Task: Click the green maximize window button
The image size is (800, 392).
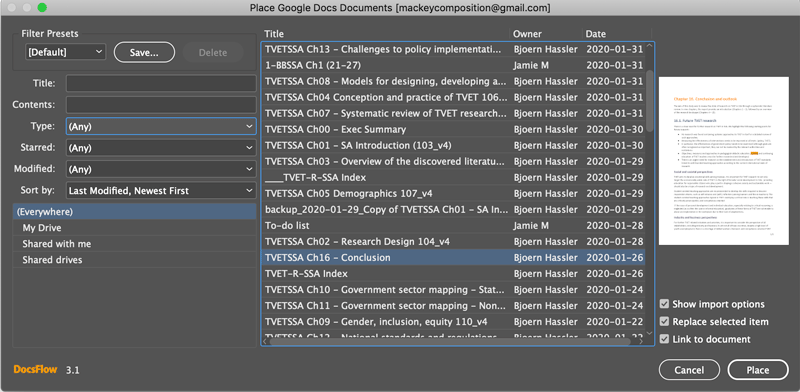Action: pos(42,8)
